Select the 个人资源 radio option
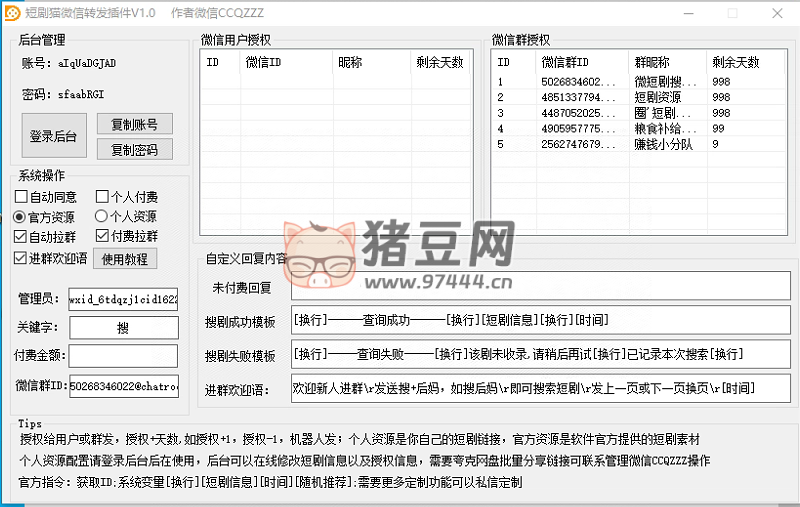800x507 pixels. 102,217
